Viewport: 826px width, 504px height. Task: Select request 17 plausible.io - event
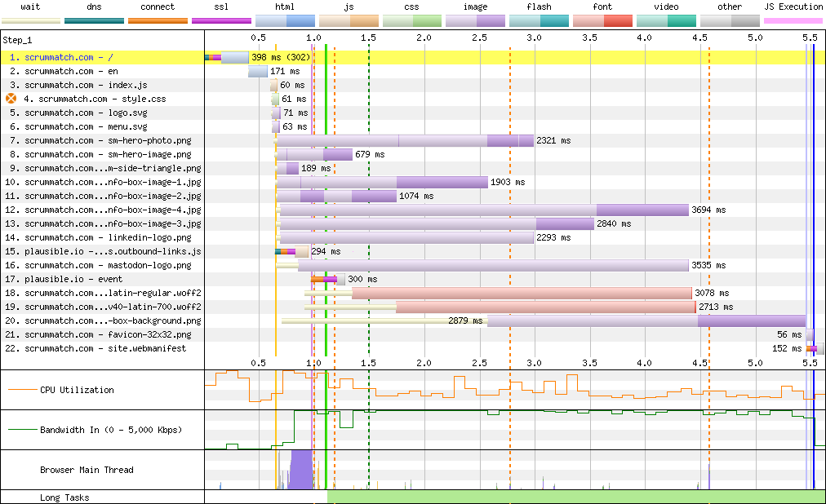(64, 280)
